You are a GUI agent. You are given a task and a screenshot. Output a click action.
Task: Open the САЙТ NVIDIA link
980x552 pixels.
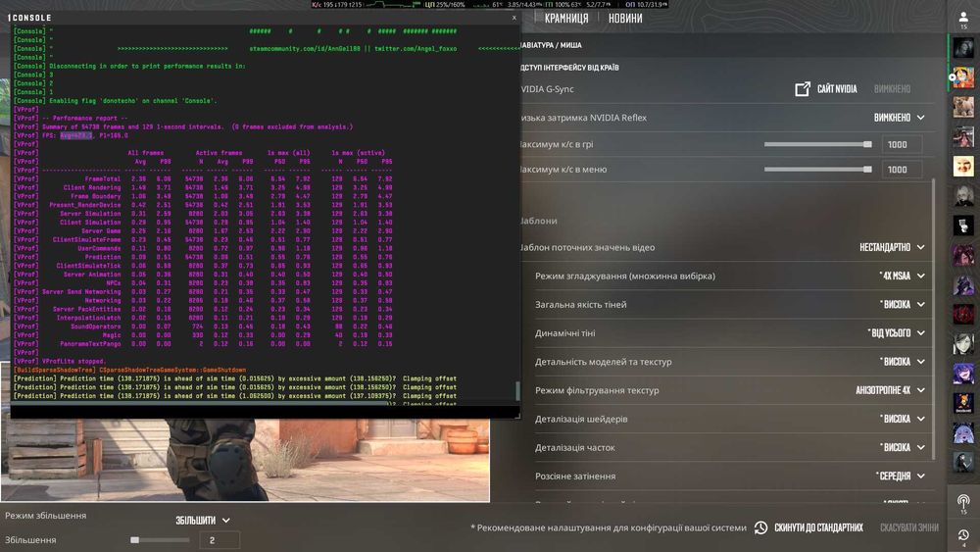[837, 89]
